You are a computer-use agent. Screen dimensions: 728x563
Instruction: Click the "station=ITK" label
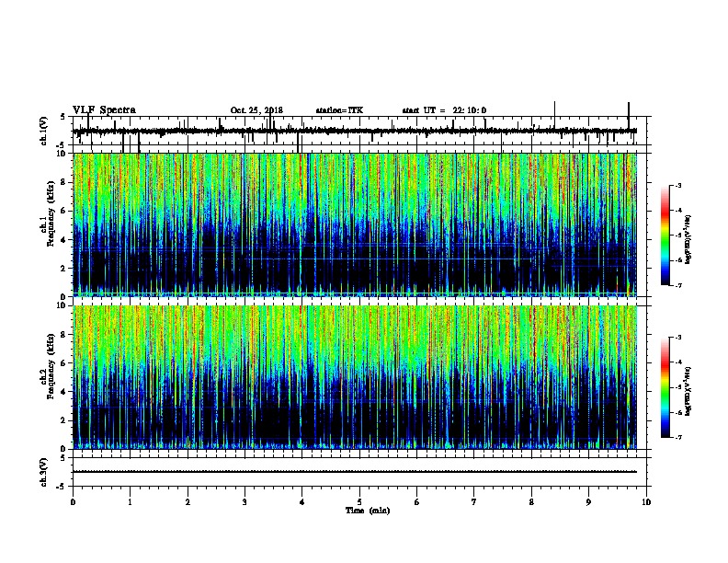click(339, 110)
